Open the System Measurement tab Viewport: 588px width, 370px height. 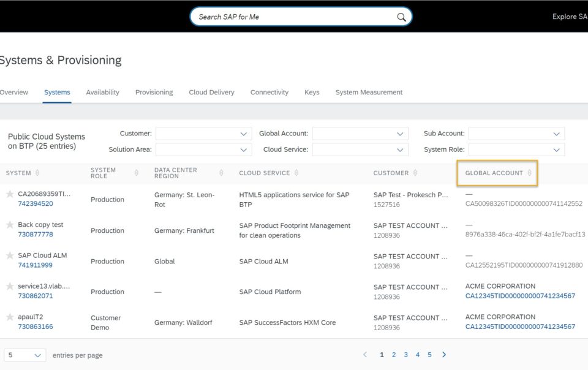(369, 92)
